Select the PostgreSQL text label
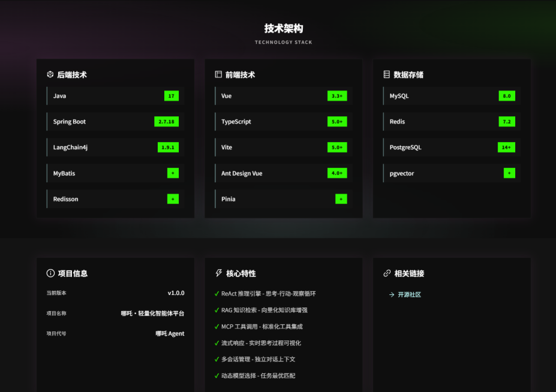The image size is (556, 392). click(405, 147)
